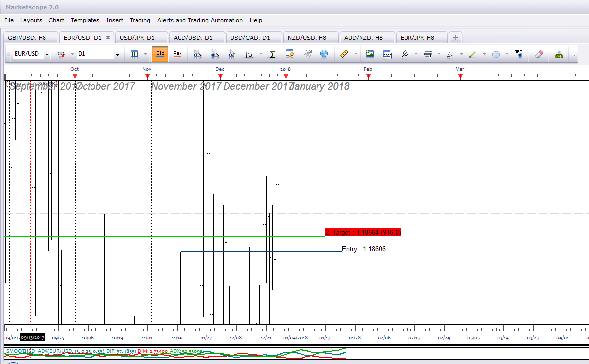Click the fit vertical scale icon
Image resolution: width=589 pixels, height=364 pixels.
click(x=272, y=54)
